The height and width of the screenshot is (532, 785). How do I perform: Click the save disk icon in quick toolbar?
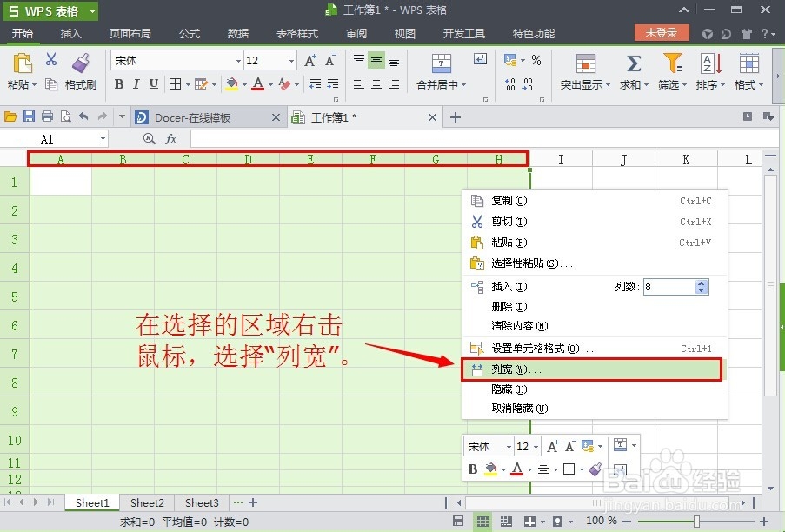tap(29, 116)
